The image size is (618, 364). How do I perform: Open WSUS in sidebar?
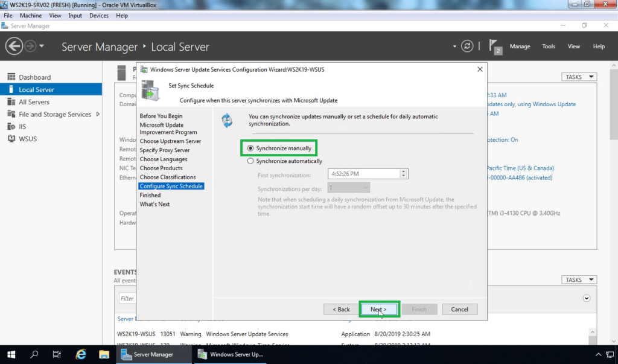pyautogui.click(x=28, y=139)
